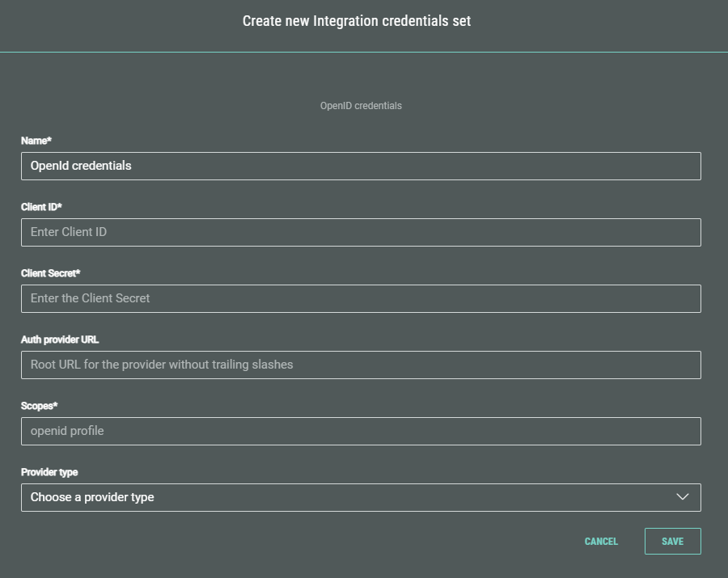Click the 'Auth provider URL' label
The width and height of the screenshot is (728, 578).
coord(60,340)
